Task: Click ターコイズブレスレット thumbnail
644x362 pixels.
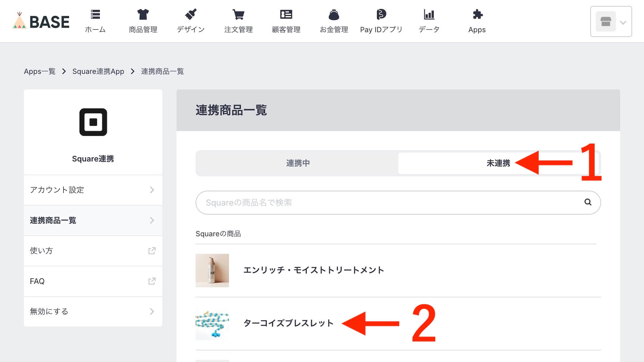Action: (x=212, y=323)
